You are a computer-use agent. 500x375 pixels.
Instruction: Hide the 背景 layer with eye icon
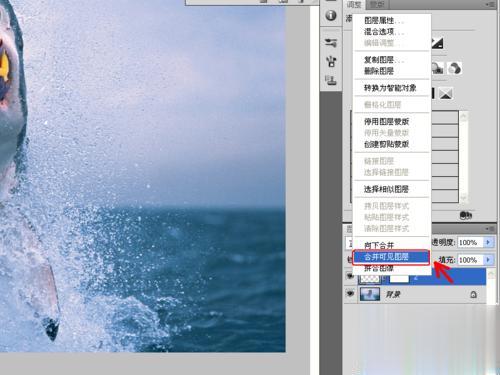point(350,293)
